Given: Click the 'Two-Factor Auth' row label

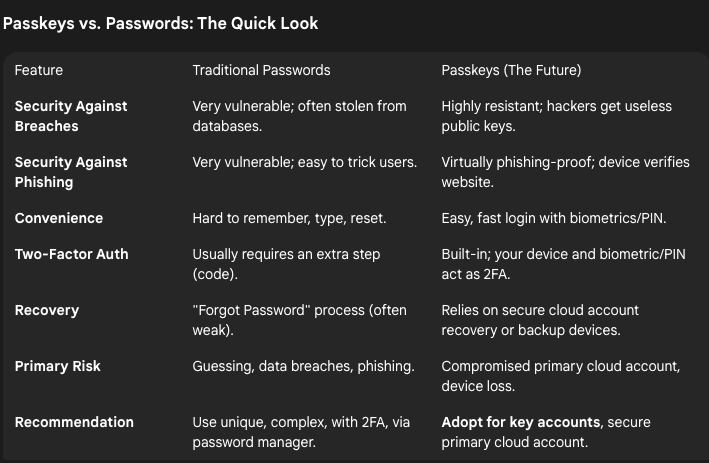Looking at the screenshot, I should pos(71,254).
